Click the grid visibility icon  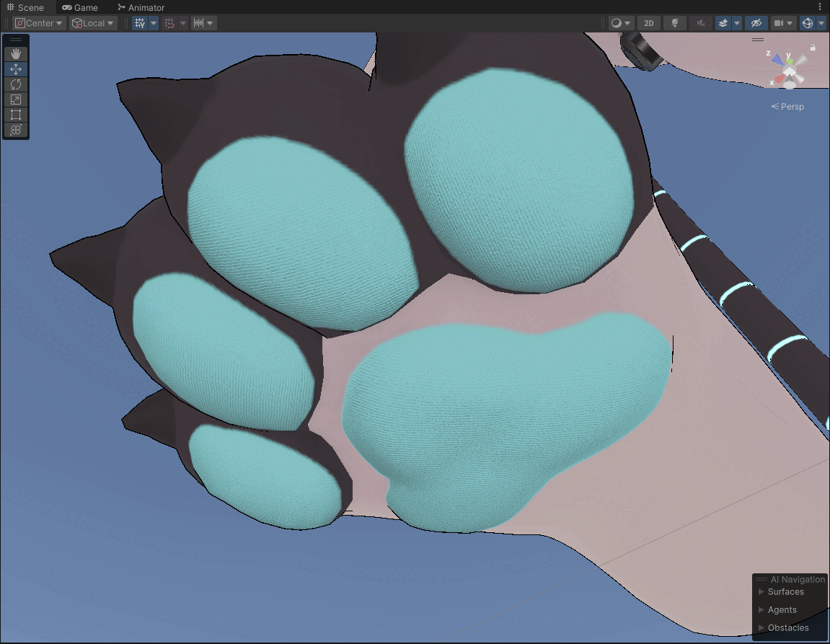(x=140, y=23)
